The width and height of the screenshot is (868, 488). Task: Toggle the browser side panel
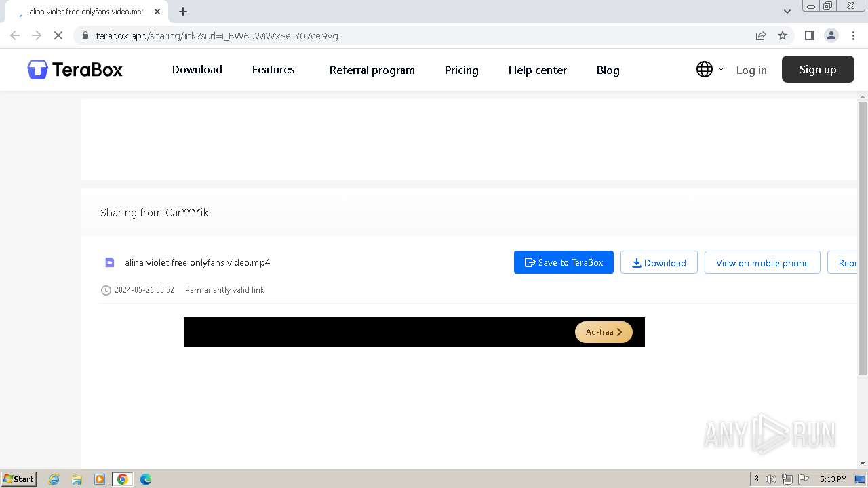click(809, 35)
